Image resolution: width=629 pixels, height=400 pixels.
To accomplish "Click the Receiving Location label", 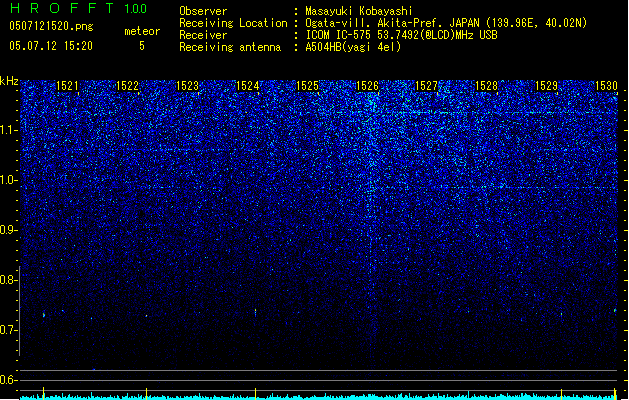I will point(233,23).
